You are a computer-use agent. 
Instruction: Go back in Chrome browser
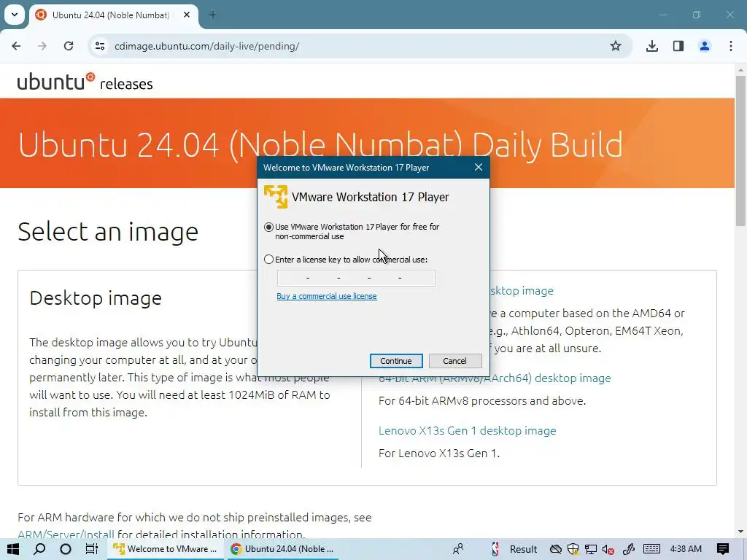(x=16, y=46)
